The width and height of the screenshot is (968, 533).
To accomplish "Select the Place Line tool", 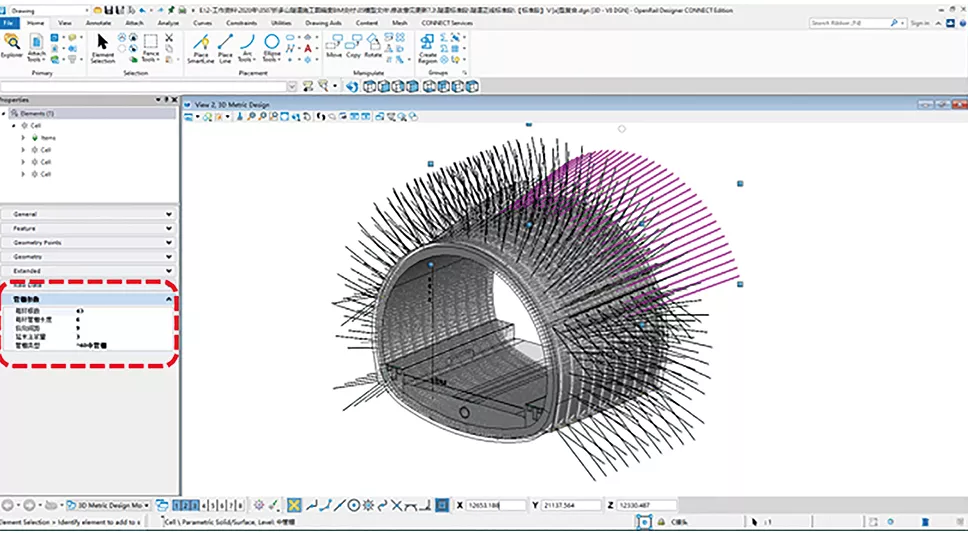I will coord(225,49).
